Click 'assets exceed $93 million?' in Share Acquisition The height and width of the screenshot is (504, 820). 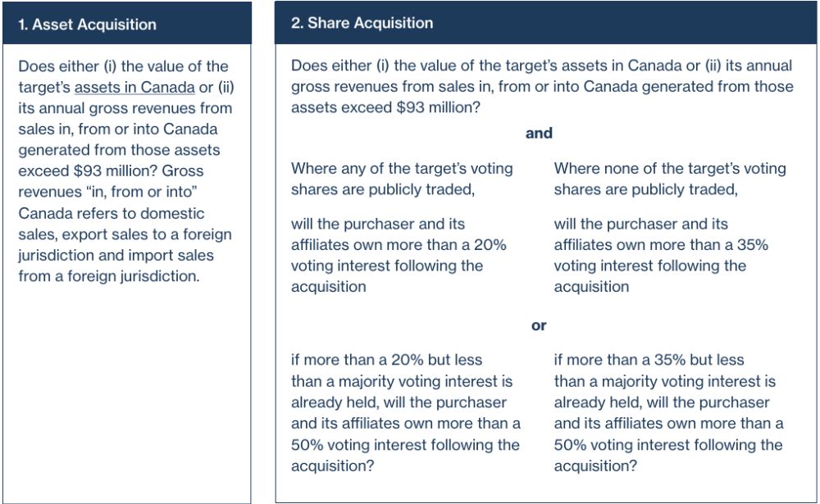tap(385, 107)
